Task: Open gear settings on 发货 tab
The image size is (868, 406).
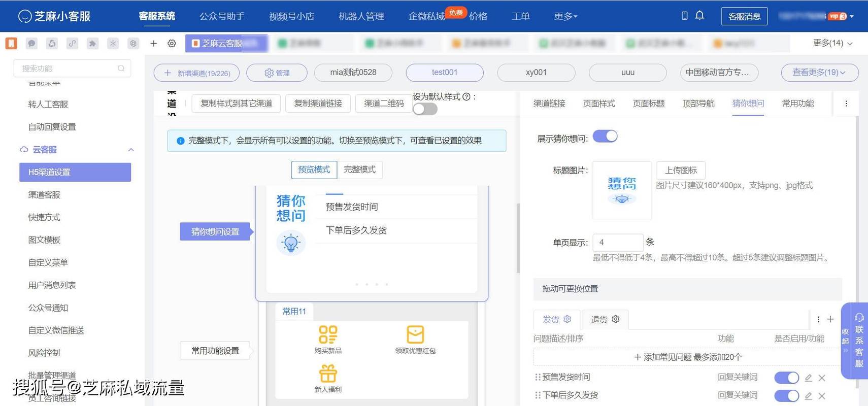Action: (567, 319)
